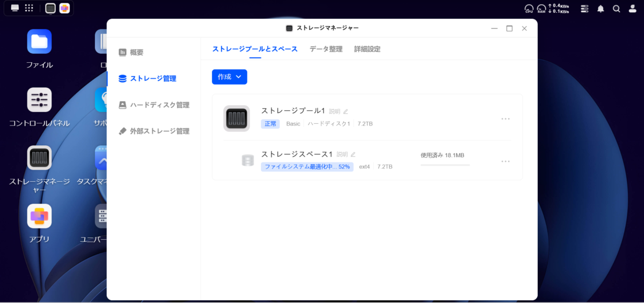Open more options for ストレージプール1
The image size is (644, 303).
tap(505, 119)
